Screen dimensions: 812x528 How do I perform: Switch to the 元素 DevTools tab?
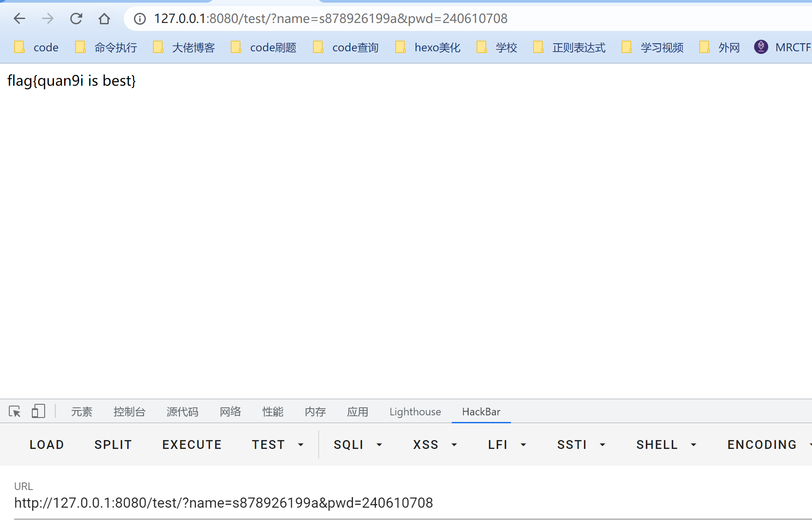pos(82,412)
